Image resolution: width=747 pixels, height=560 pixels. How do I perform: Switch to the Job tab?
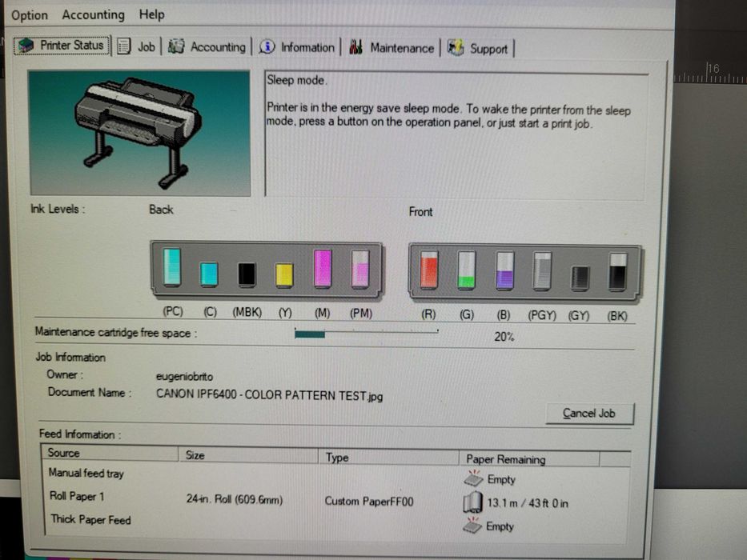click(x=137, y=46)
